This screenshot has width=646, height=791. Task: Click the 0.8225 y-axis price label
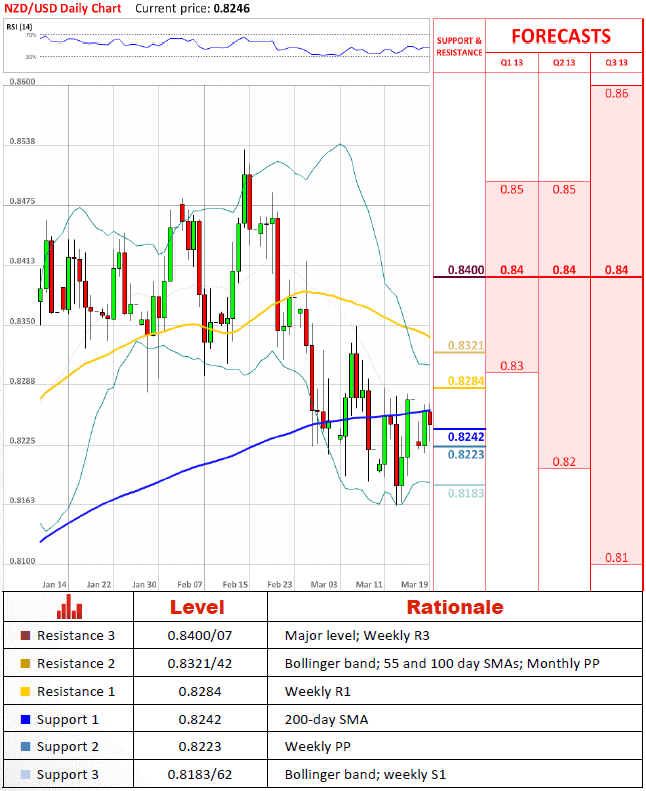click(x=23, y=440)
